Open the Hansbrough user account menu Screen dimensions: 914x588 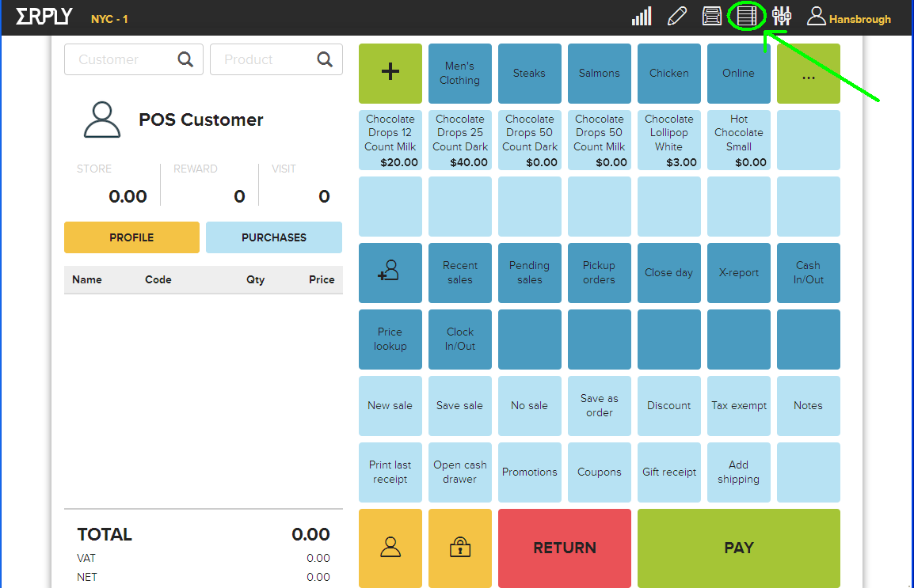pos(849,17)
